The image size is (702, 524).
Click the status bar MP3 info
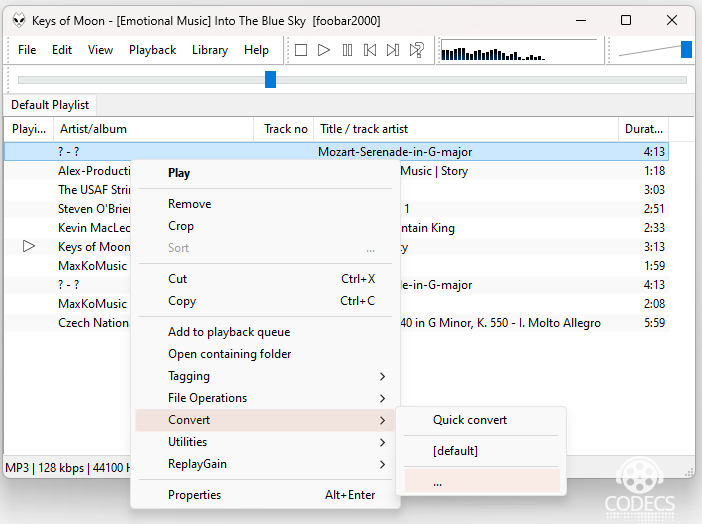click(68, 468)
